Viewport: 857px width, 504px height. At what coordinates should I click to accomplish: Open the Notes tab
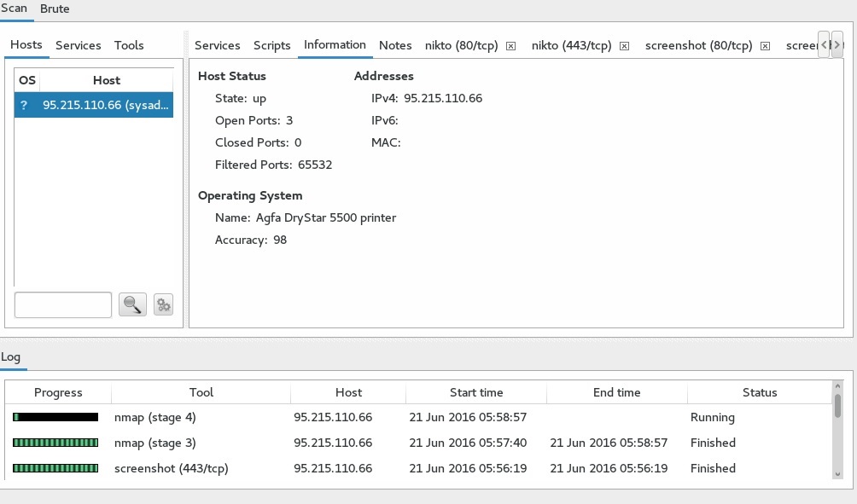(395, 45)
